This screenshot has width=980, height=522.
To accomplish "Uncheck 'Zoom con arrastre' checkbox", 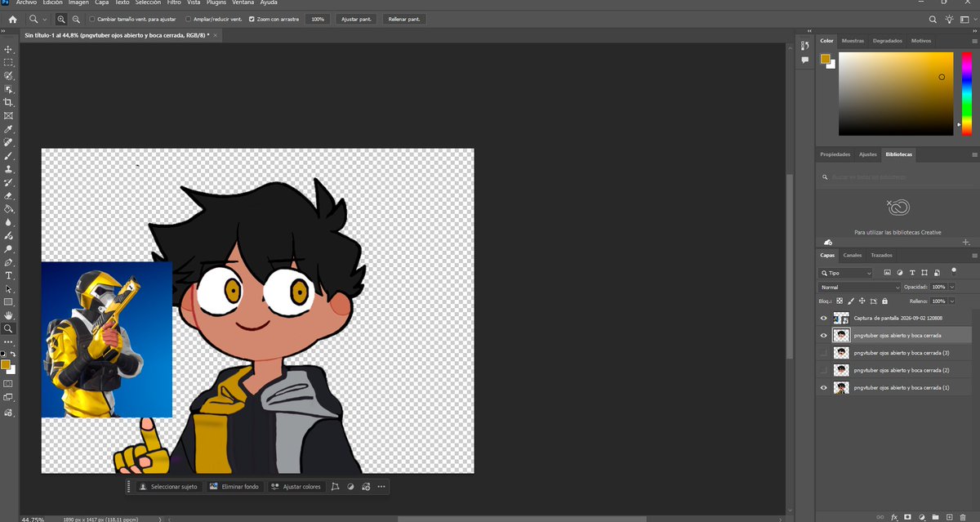I will [252, 19].
